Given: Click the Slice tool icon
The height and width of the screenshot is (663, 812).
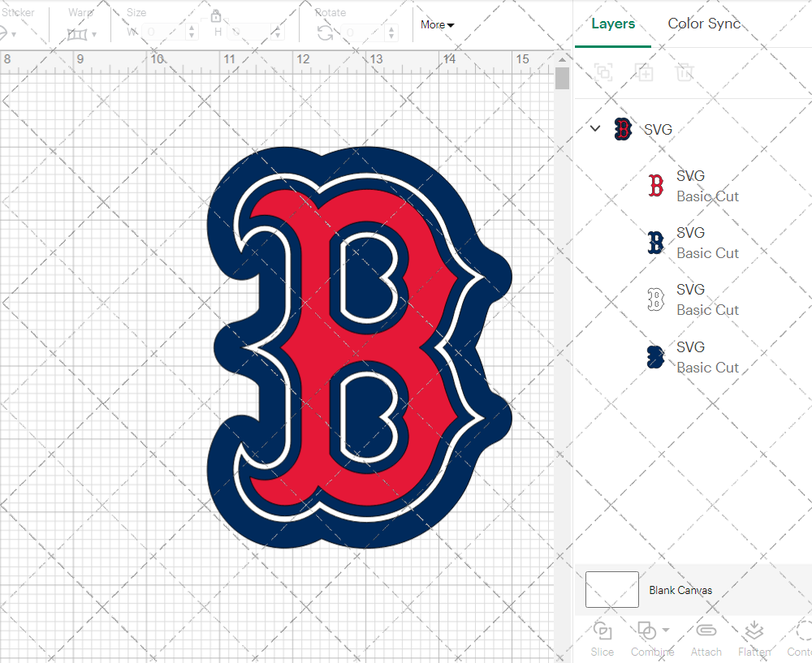Looking at the screenshot, I should (x=603, y=631).
